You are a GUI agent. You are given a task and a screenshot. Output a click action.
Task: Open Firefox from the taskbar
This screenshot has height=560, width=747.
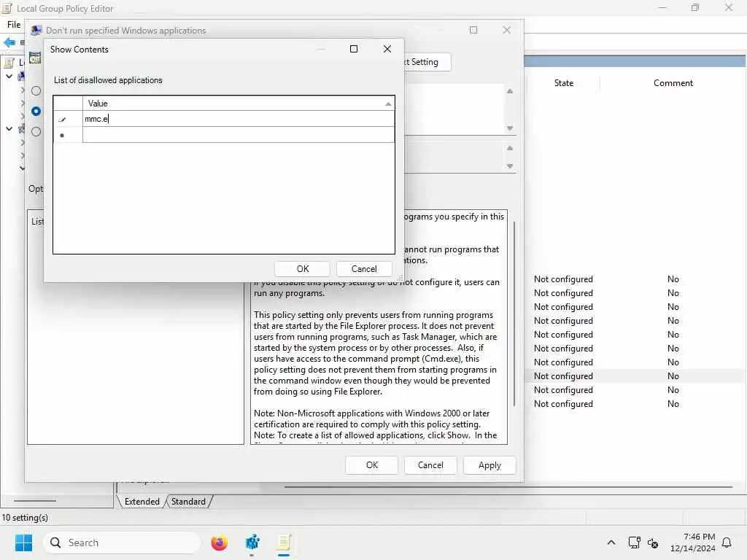[x=219, y=542]
